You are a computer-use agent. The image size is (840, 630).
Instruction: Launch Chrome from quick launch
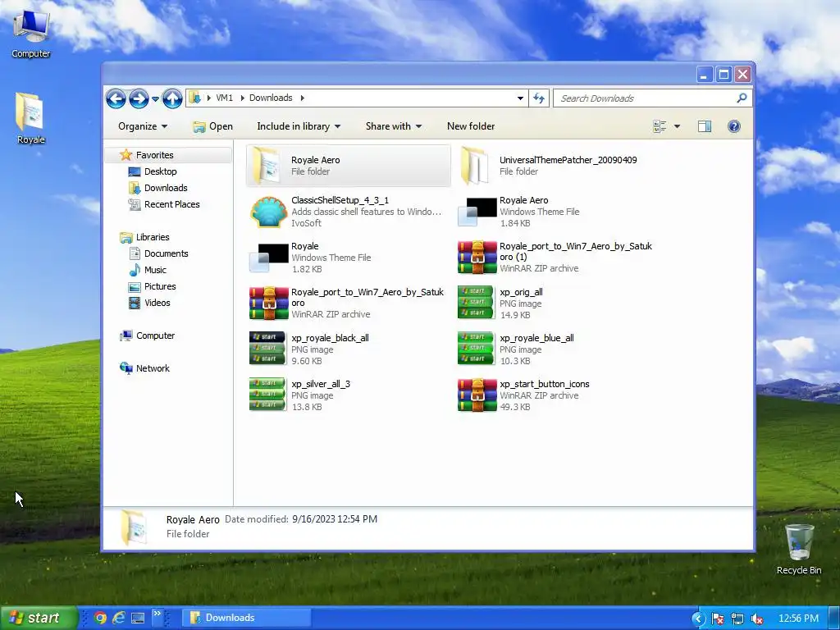pos(99,619)
